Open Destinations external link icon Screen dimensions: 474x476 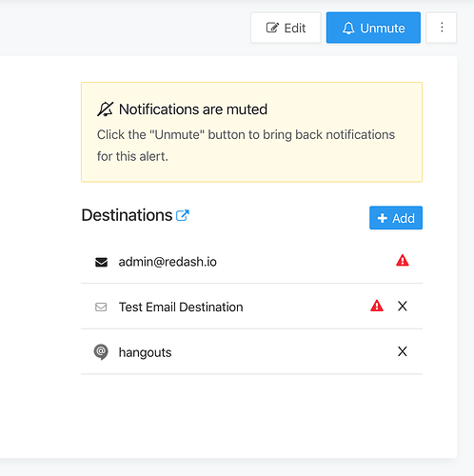(x=183, y=215)
